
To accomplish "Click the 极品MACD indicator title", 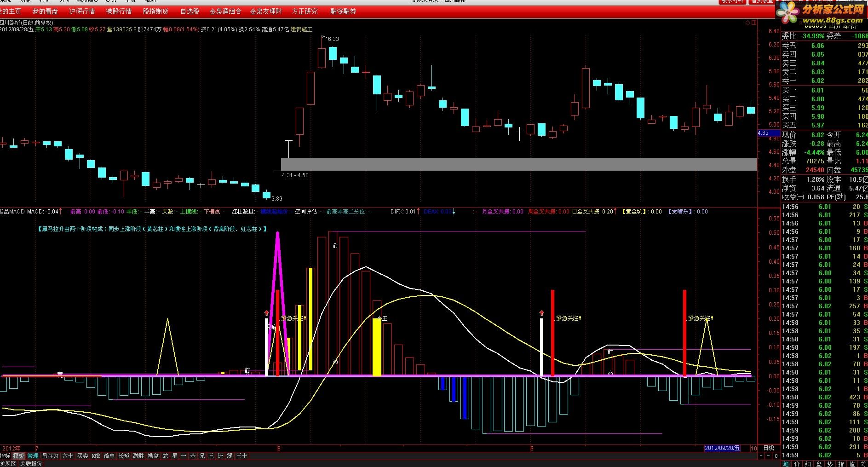I will (12, 212).
